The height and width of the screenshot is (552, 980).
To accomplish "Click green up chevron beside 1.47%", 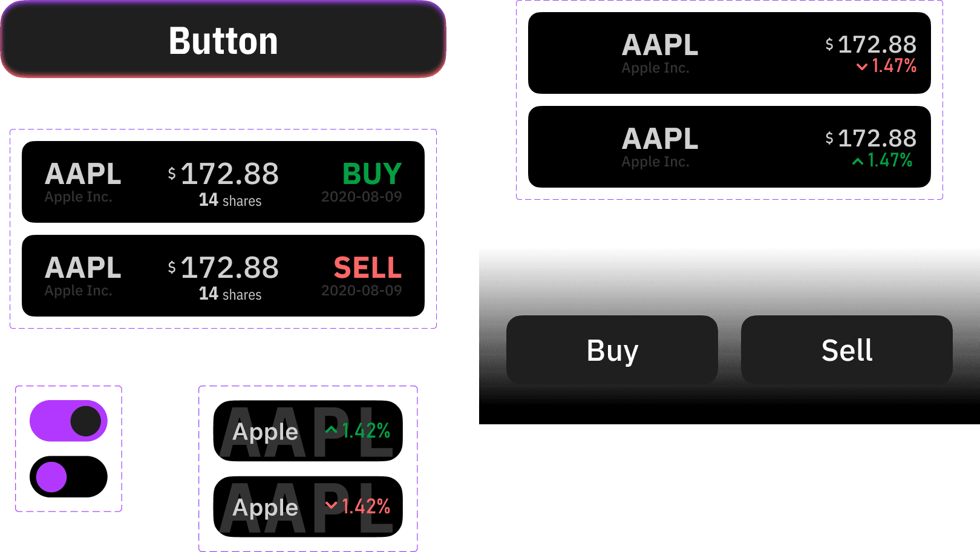I will pyautogui.click(x=858, y=161).
